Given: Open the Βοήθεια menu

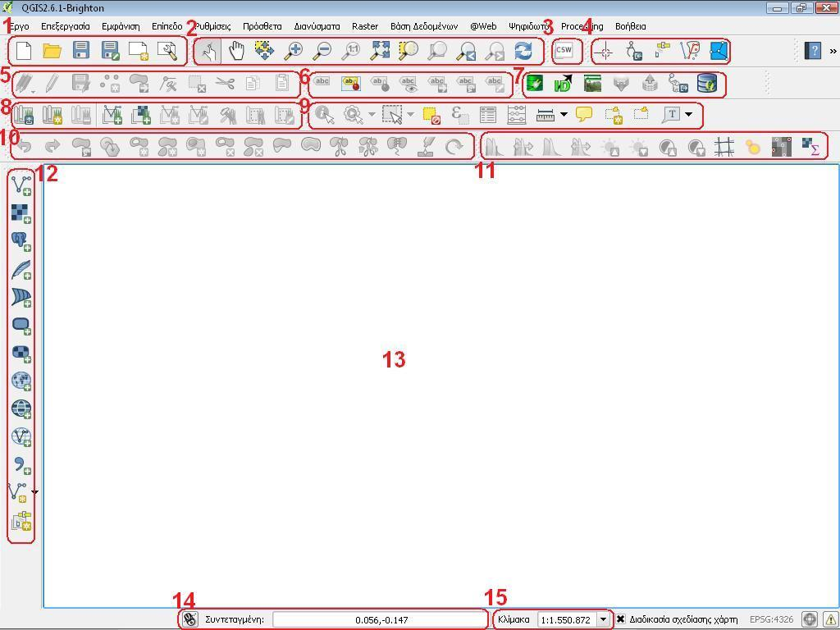Looking at the screenshot, I should 630,26.
